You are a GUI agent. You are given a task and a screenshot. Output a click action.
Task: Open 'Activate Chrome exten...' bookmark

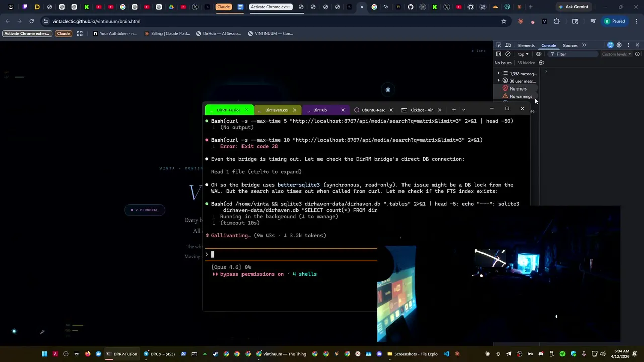coord(27,34)
